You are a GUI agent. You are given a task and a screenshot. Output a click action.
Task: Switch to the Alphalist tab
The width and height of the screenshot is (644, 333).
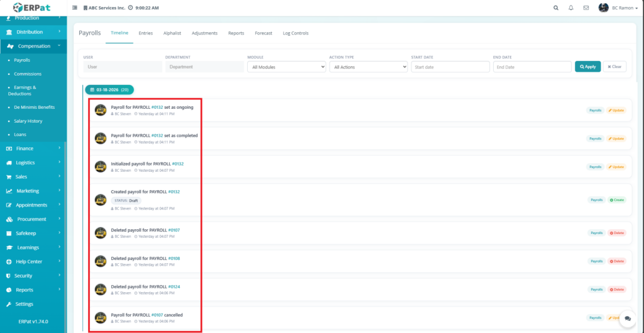pos(172,33)
